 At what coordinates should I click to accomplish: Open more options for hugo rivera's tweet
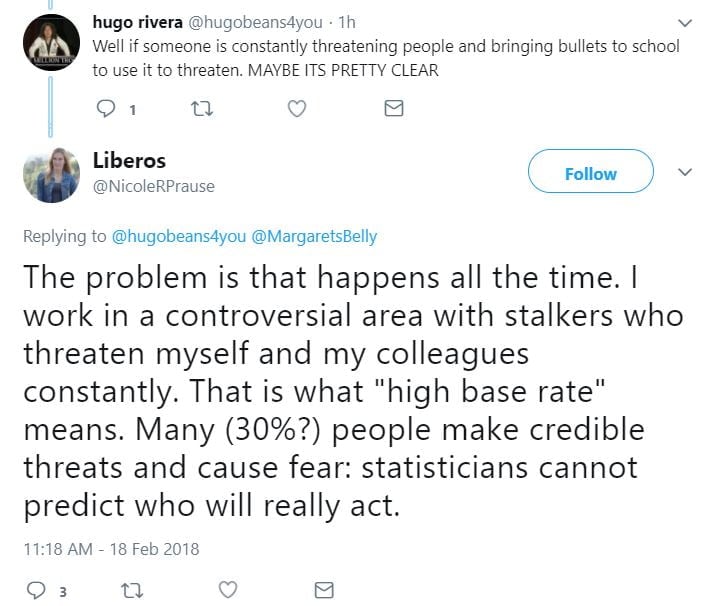tap(685, 22)
